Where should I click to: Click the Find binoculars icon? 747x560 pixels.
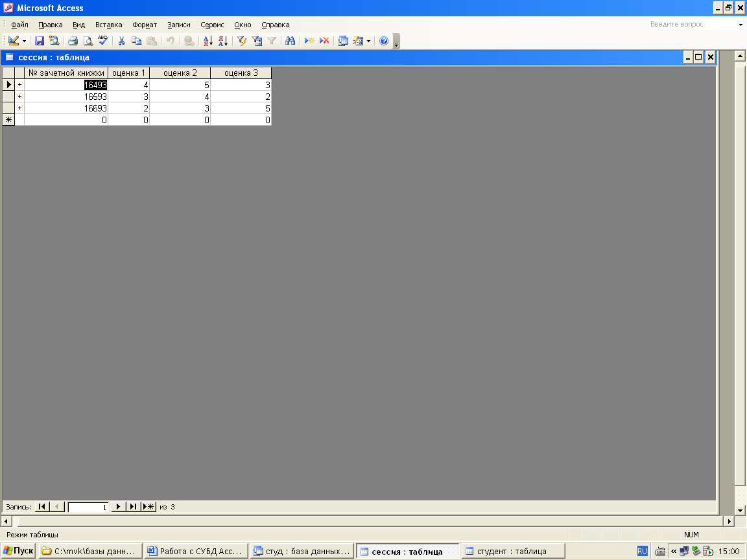coord(290,41)
